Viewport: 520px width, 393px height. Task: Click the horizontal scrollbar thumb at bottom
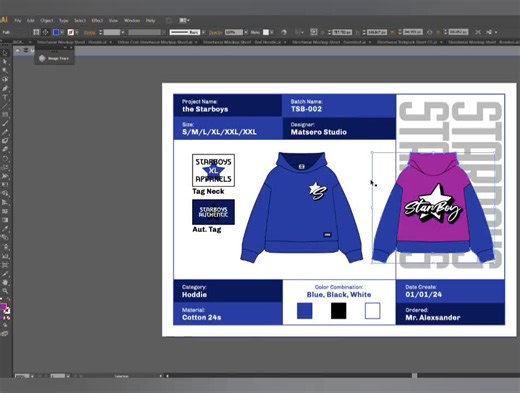[x=414, y=376]
